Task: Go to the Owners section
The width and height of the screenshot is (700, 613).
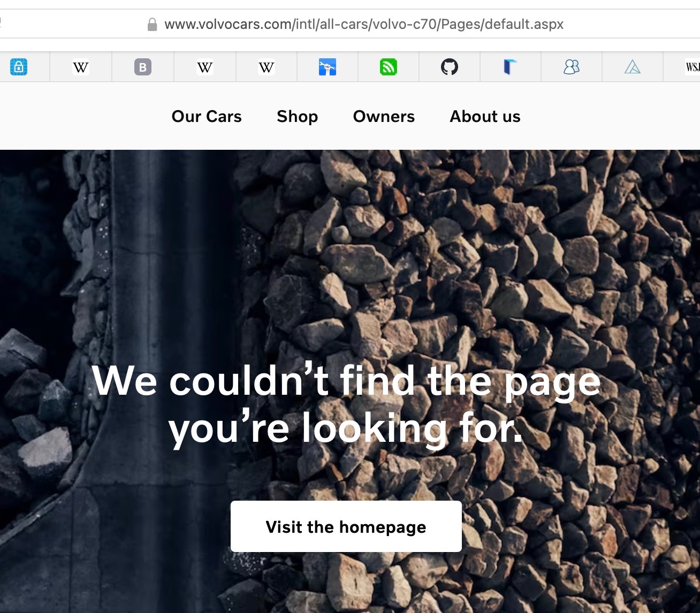Action: pyautogui.click(x=384, y=117)
